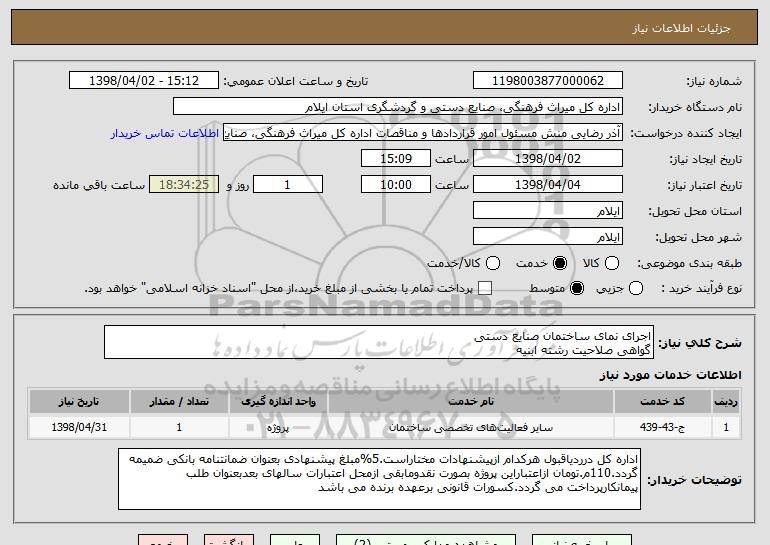Click the اطلاعات خدمات مورد نیاز heading

(x=670, y=375)
